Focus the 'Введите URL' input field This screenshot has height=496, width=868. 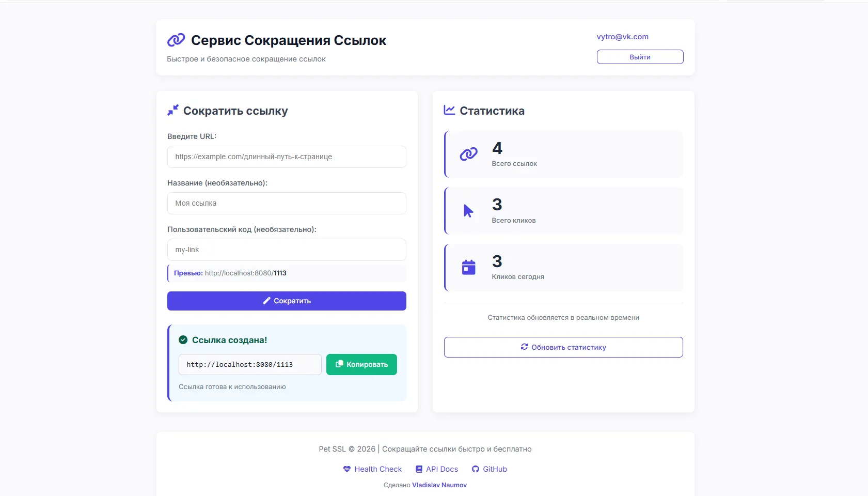click(x=287, y=157)
